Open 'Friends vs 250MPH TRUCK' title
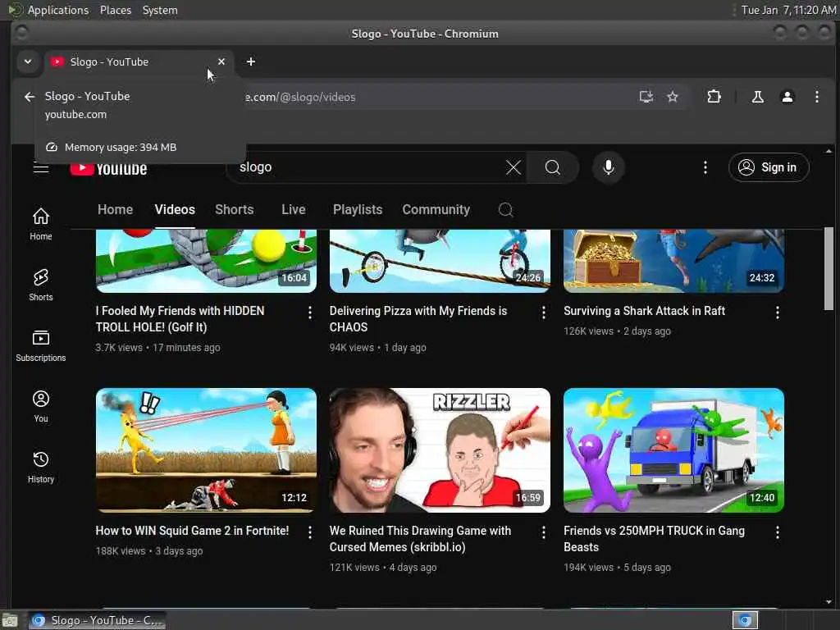Image resolution: width=840 pixels, height=630 pixels. [x=654, y=539]
